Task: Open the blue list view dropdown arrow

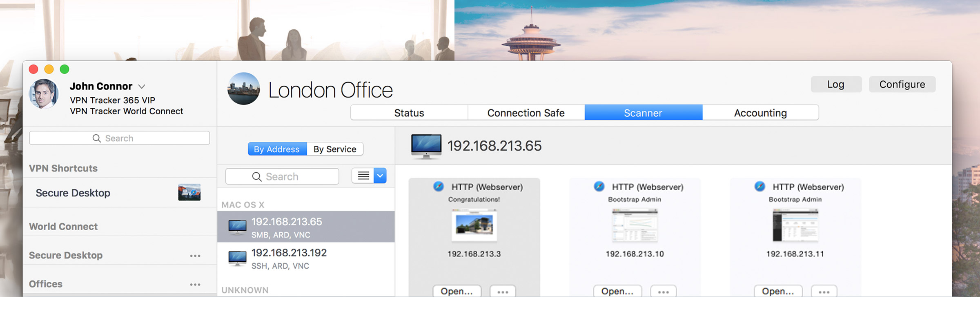Action: tap(380, 176)
